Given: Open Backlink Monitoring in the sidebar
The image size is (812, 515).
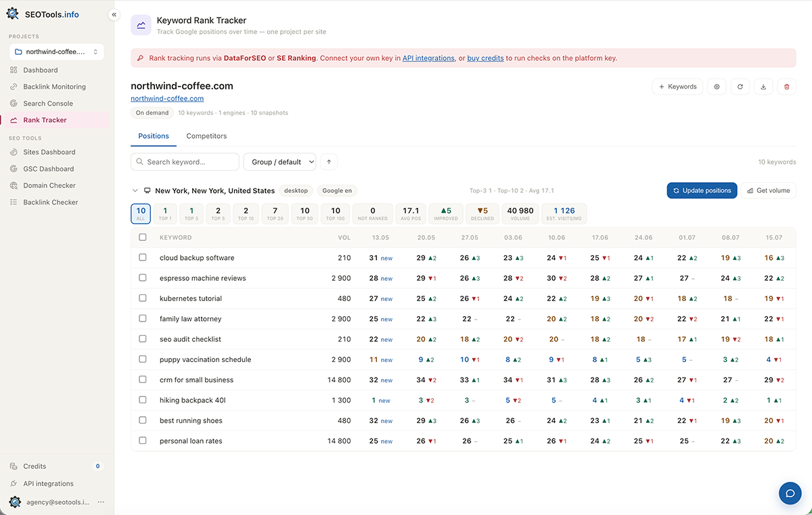Looking at the screenshot, I should [x=55, y=87].
